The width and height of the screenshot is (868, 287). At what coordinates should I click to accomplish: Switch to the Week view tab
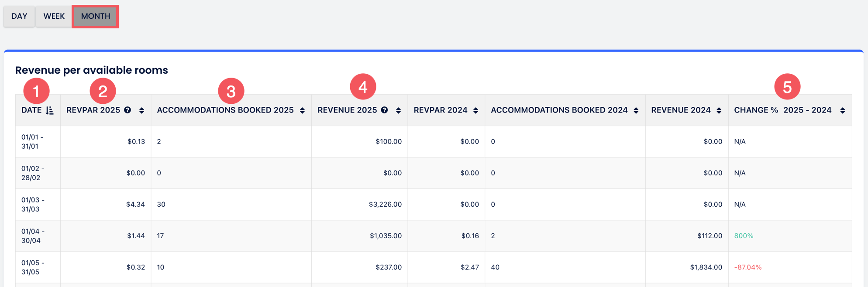[54, 16]
